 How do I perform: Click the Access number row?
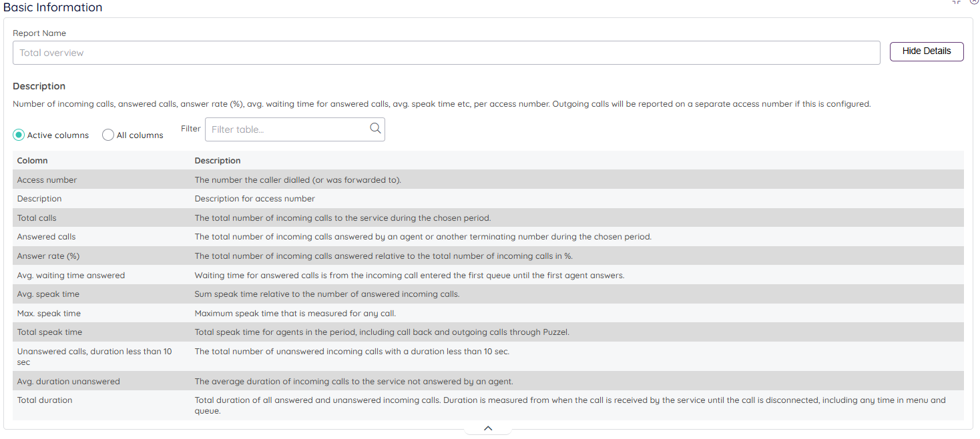pyautogui.click(x=47, y=179)
